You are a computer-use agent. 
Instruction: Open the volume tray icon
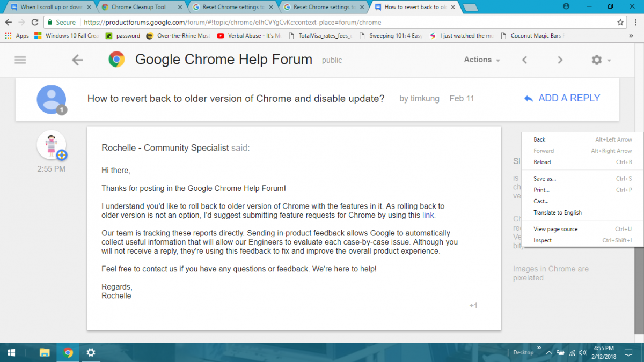tap(583, 353)
